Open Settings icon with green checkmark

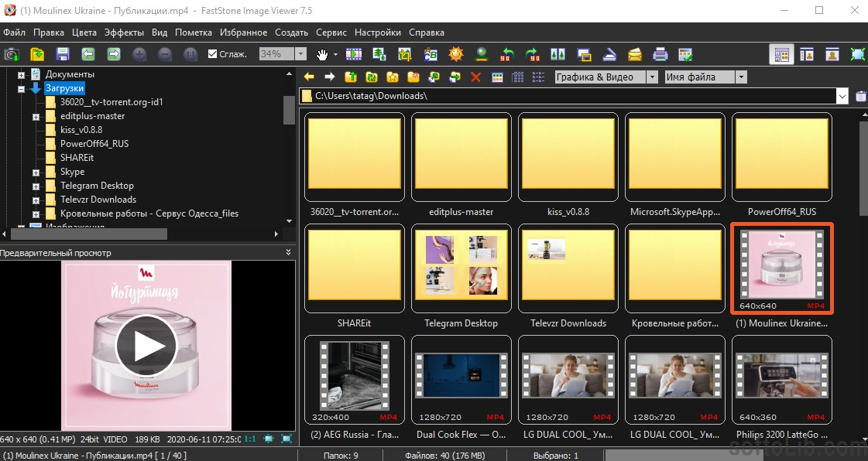pyautogui.click(x=685, y=54)
